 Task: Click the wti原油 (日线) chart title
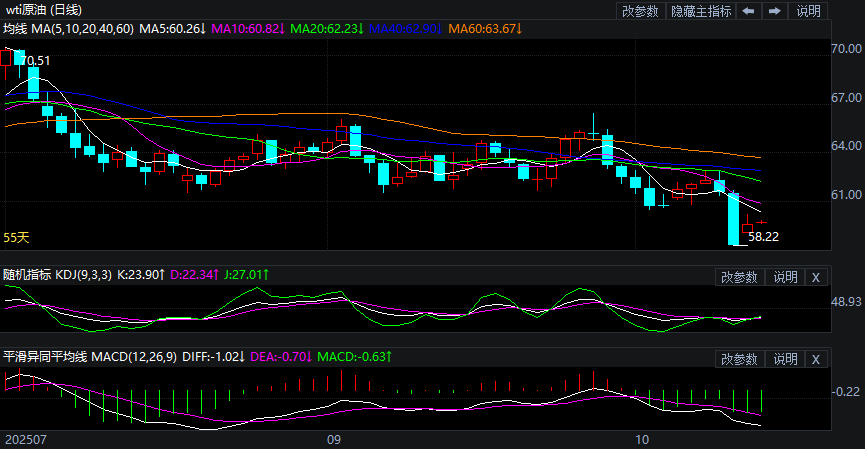tap(44, 10)
